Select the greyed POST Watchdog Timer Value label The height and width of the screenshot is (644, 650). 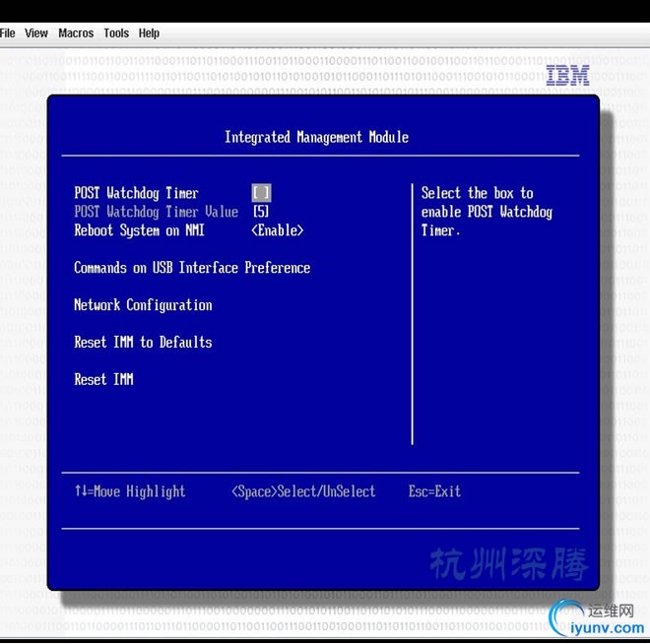(x=156, y=212)
